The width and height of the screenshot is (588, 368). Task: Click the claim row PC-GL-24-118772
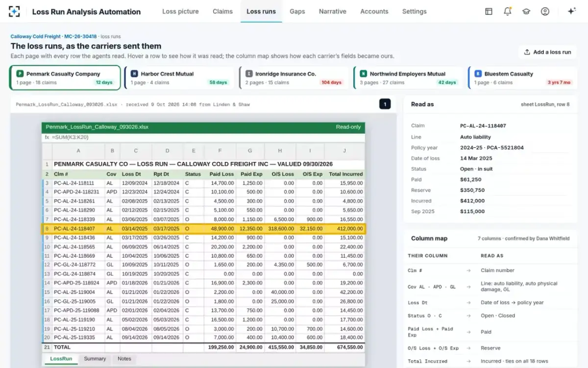coord(203,265)
